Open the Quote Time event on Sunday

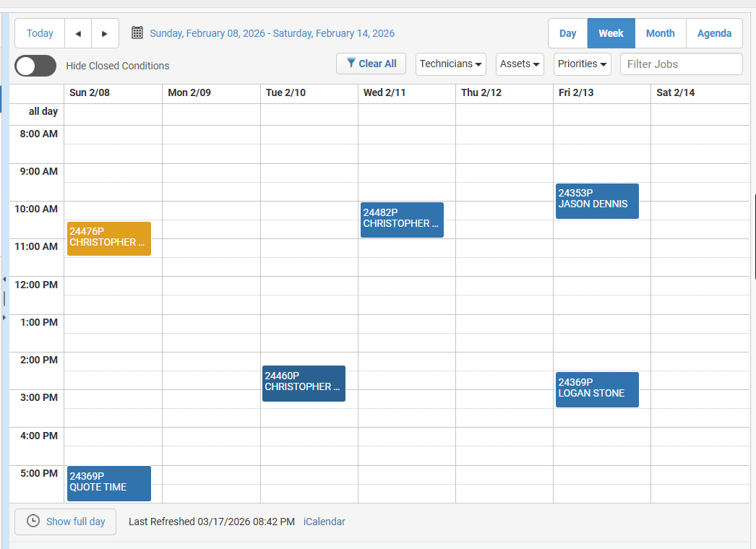click(108, 483)
